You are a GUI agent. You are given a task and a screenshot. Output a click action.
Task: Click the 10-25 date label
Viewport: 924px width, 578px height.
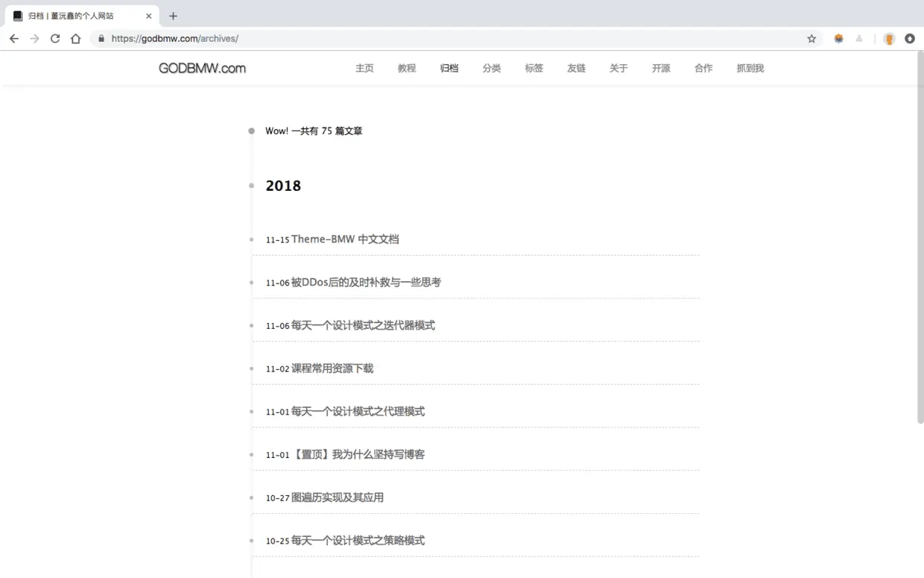[277, 541]
